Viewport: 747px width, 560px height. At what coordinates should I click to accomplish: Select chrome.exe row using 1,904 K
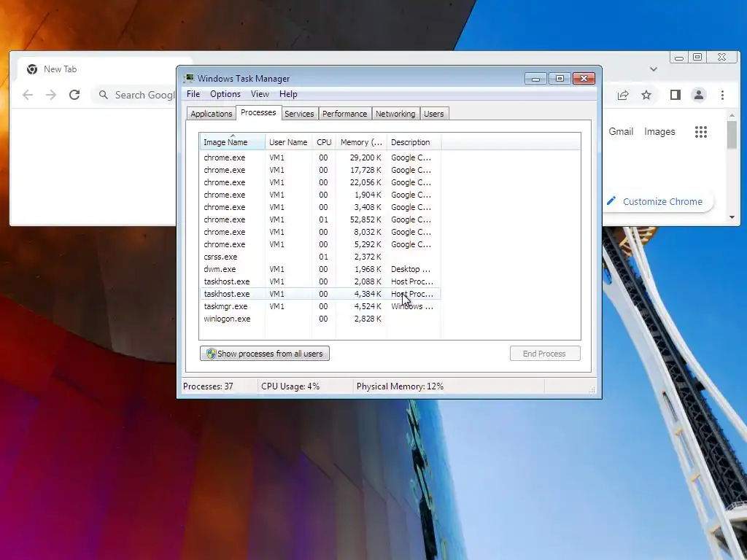[320, 194]
